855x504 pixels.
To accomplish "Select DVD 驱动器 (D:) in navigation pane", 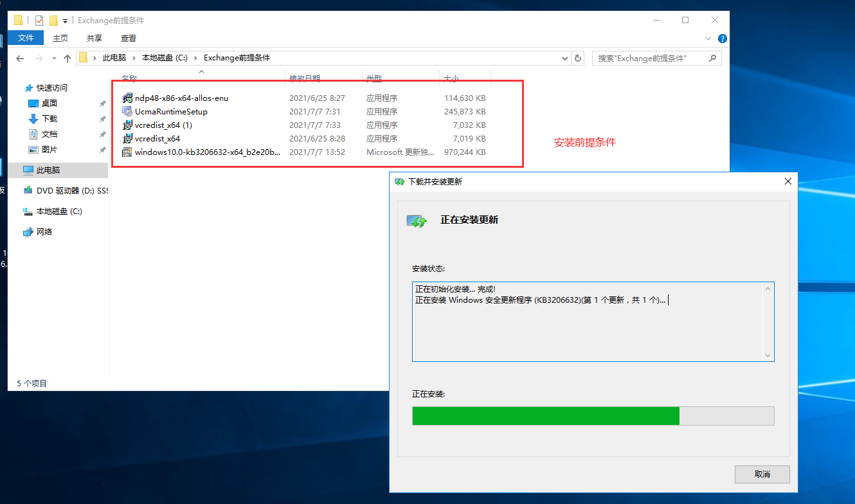I will coord(72,190).
